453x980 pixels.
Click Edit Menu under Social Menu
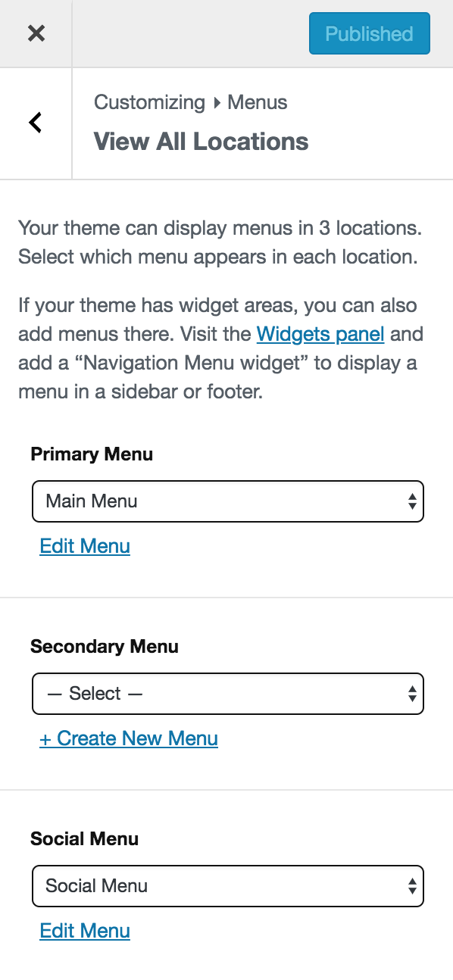[x=85, y=931]
